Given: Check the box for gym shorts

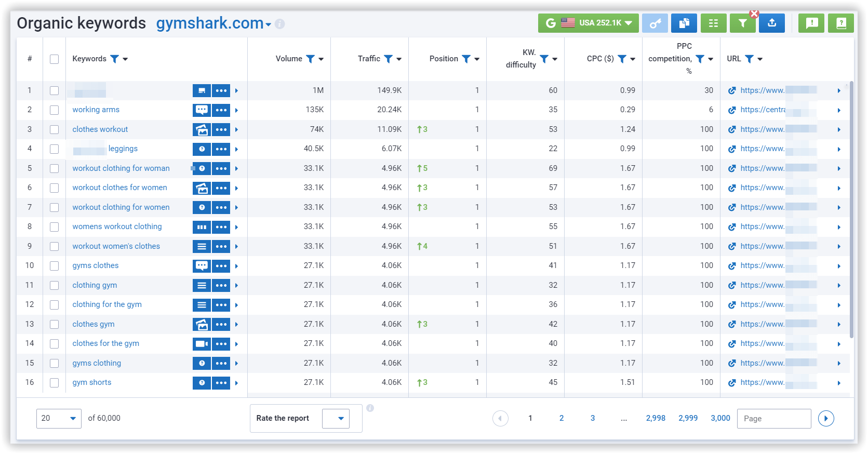Looking at the screenshot, I should click(x=54, y=383).
